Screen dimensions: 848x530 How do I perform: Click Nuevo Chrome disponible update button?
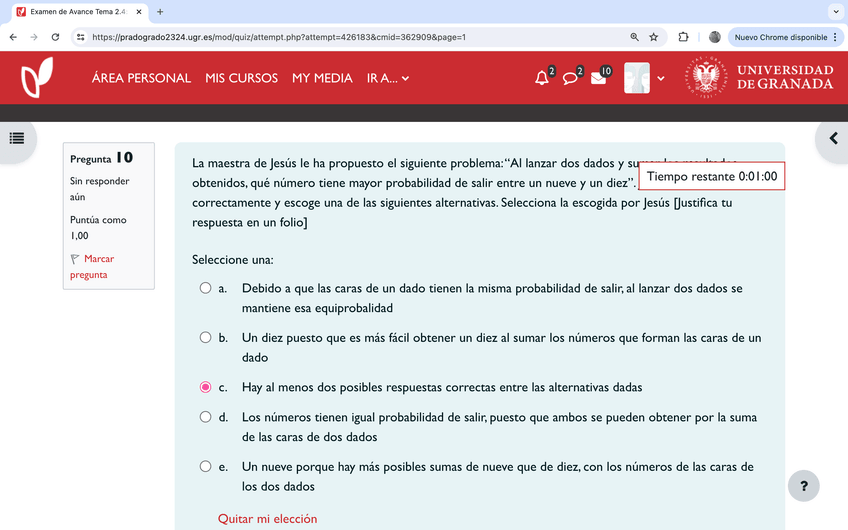786,37
